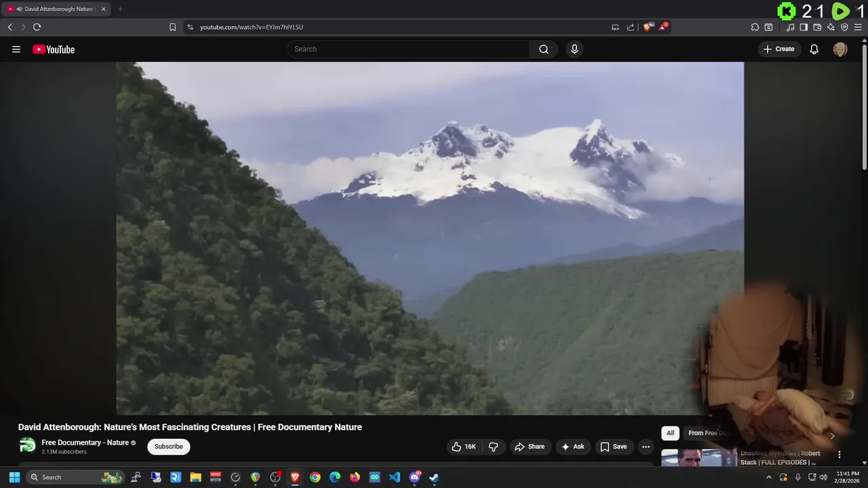The image size is (868, 488).
Task: Open the YouTube hamburger guide menu
Action: coord(16,49)
